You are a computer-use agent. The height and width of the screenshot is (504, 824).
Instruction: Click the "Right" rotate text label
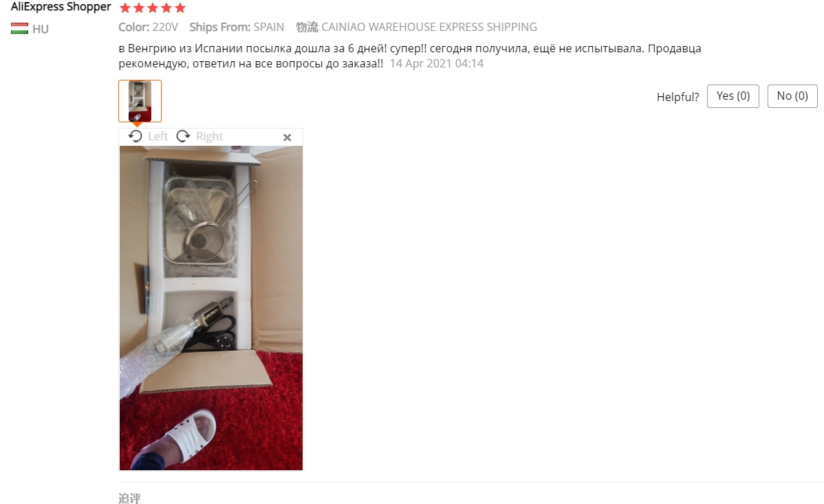(209, 137)
